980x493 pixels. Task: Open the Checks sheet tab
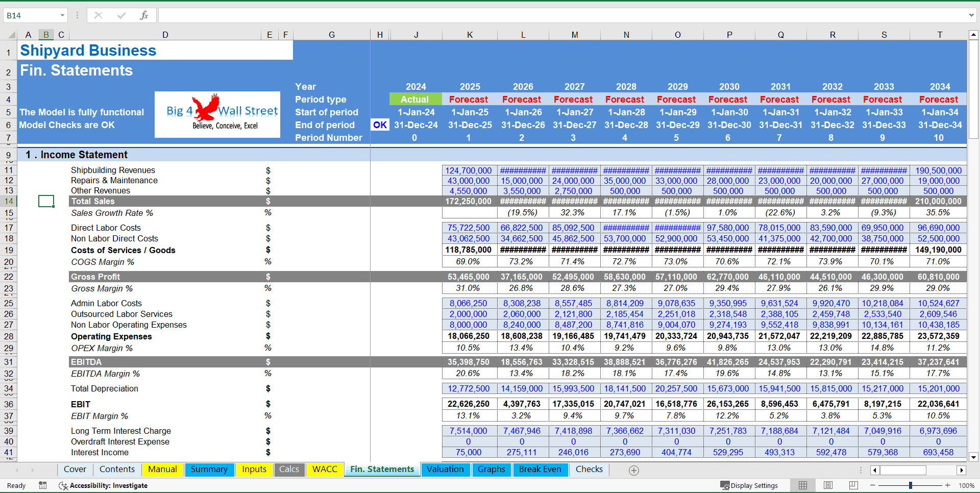click(x=589, y=469)
